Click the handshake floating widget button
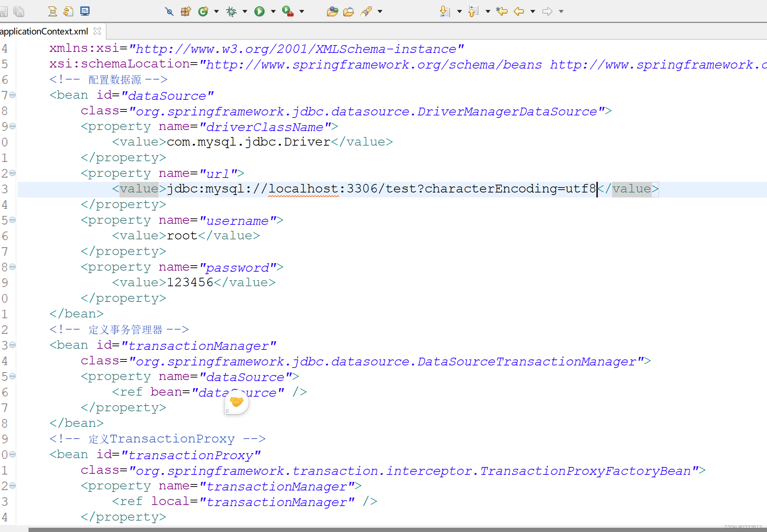The height and width of the screenshot is (532, 767). (x=237, y=402)
